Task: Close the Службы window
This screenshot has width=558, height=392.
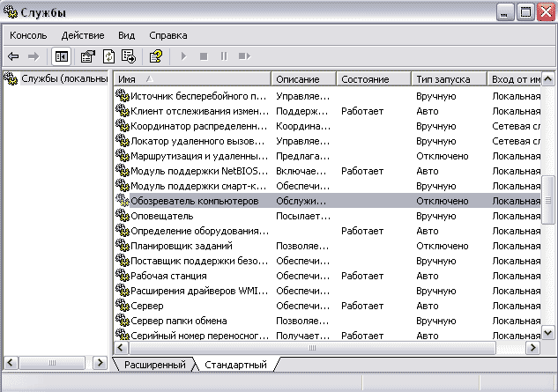Action: coord(546,12)
